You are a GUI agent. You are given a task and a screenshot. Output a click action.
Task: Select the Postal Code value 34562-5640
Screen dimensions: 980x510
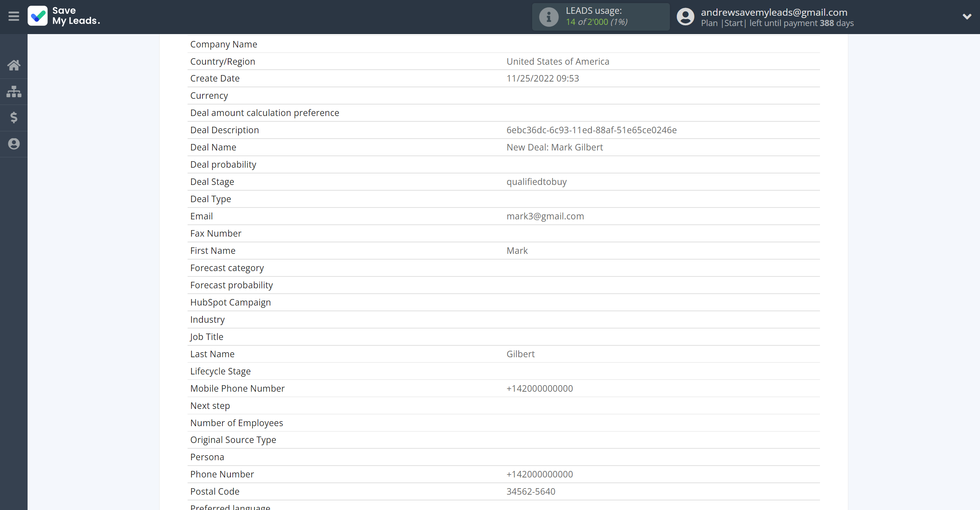pos(531,492)
